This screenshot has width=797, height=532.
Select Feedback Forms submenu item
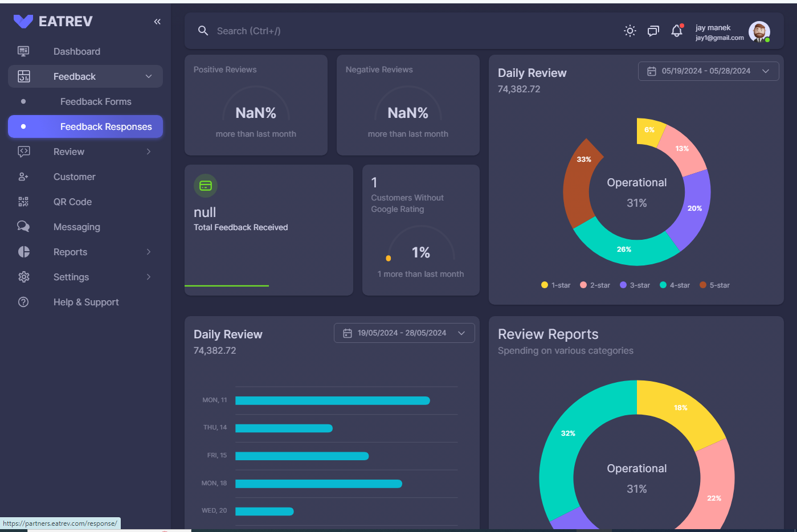[85, 101]
